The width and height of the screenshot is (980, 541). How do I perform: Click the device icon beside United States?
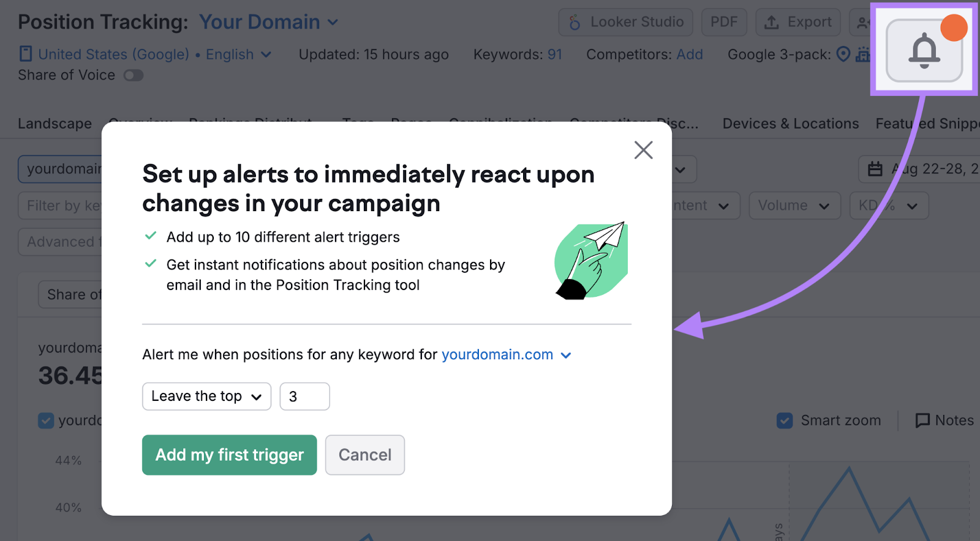(x=26, y=54)
